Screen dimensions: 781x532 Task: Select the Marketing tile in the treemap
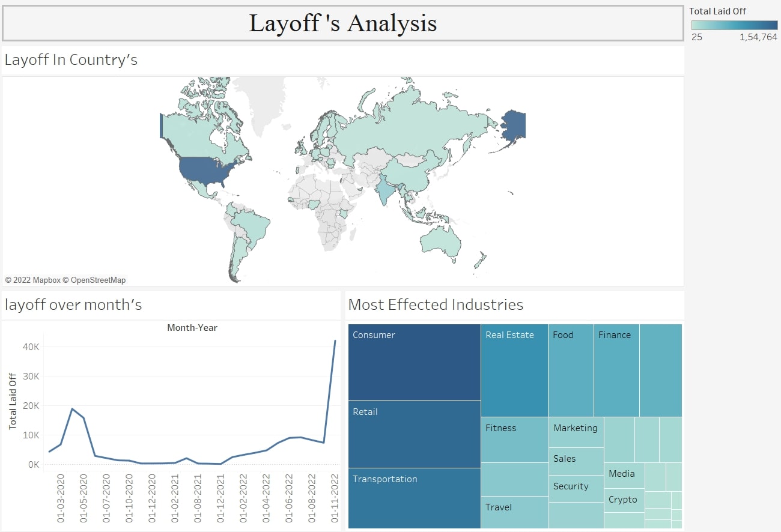(576, 432)
